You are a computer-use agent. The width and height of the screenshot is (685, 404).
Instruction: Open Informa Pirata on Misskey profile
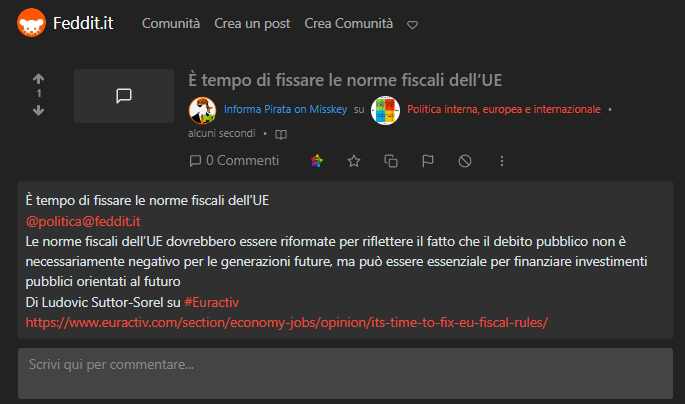click(285, 109)
